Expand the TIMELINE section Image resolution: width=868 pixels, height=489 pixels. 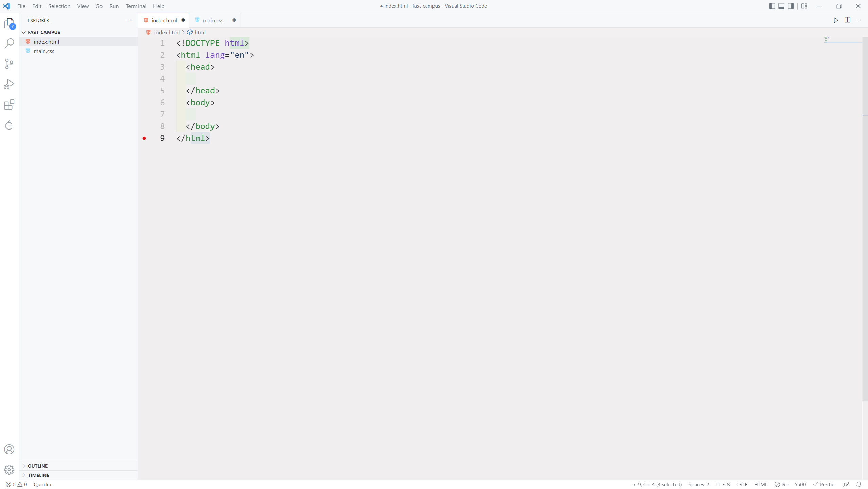click(x=79, y=475)
